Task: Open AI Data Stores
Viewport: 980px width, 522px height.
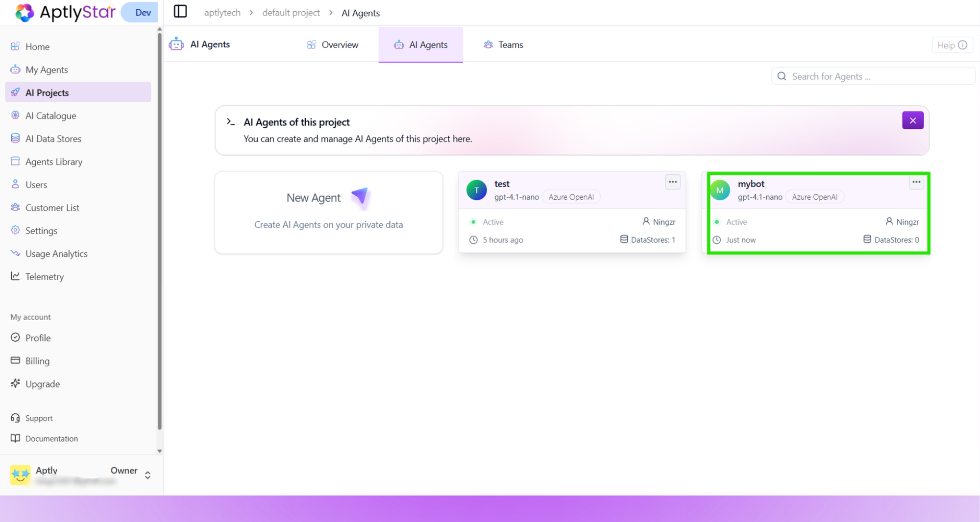Action: [78, 139]
